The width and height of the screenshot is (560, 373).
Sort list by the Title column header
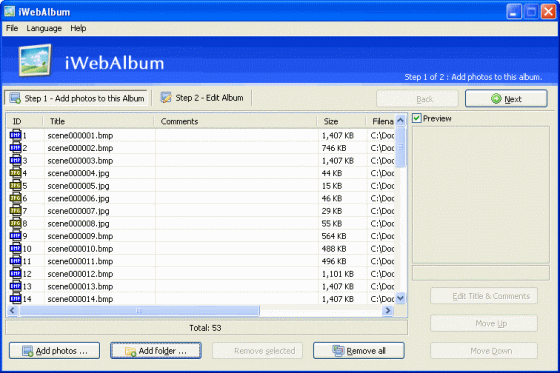point(99,121)
